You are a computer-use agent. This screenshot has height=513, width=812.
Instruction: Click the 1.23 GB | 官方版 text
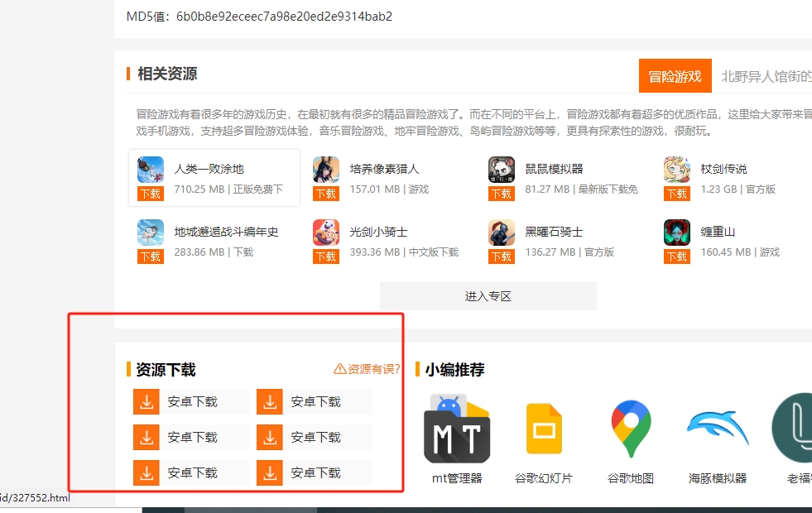(738, 189)
